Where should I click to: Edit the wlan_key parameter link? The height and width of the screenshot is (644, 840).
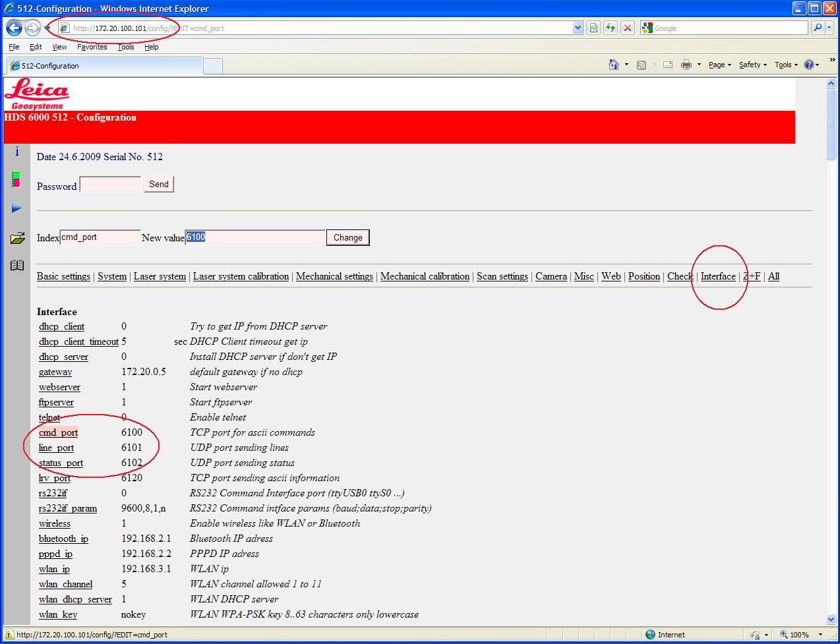click(58, 614)
